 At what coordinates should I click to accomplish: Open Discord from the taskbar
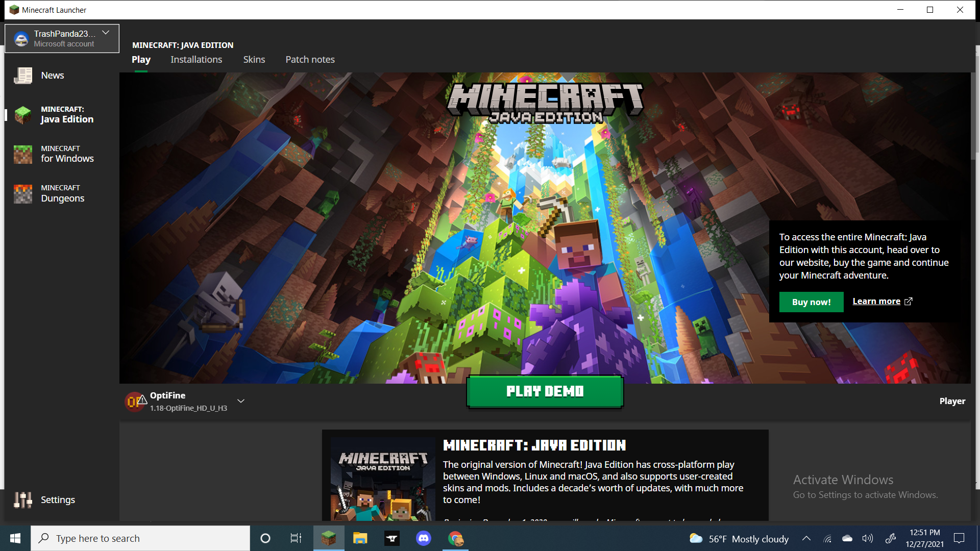tap(423, 538)
